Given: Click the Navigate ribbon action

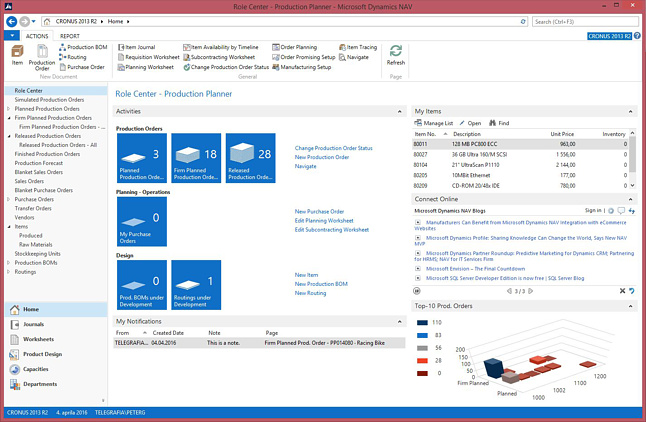Looking at the screenshot, I should (x=354, y=57).
